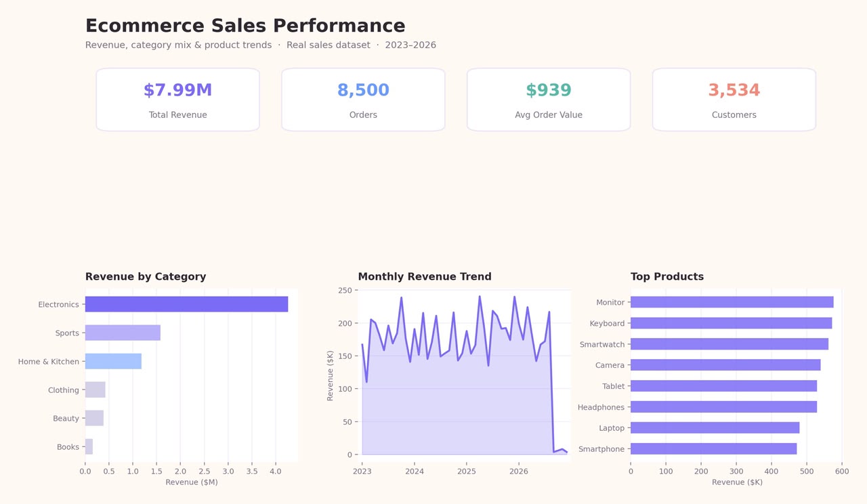Click the Clothing category bar
The height and width of the screenshot is (504, 867).
pos(95,390)
